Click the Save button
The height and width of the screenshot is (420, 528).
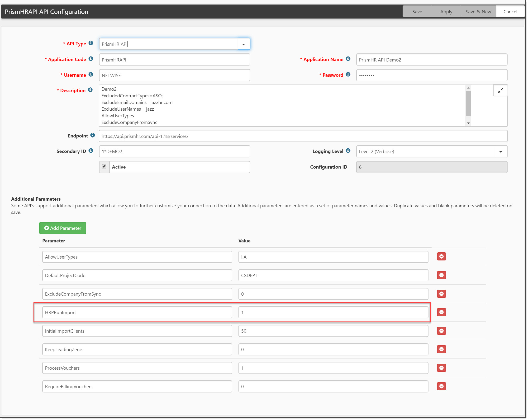point(417,11)
